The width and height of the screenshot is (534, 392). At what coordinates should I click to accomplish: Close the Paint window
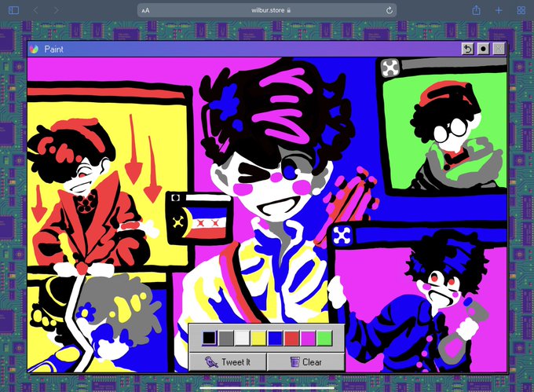point(499,49)
